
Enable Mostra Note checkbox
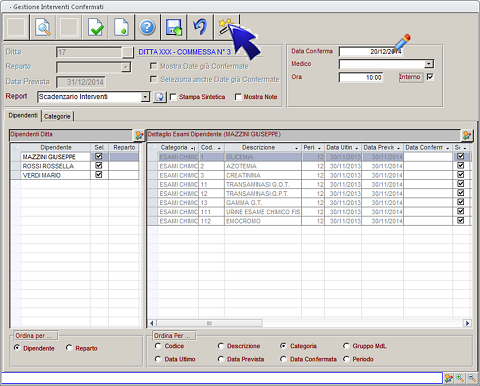pyautogui.click(x=238, y=97)
